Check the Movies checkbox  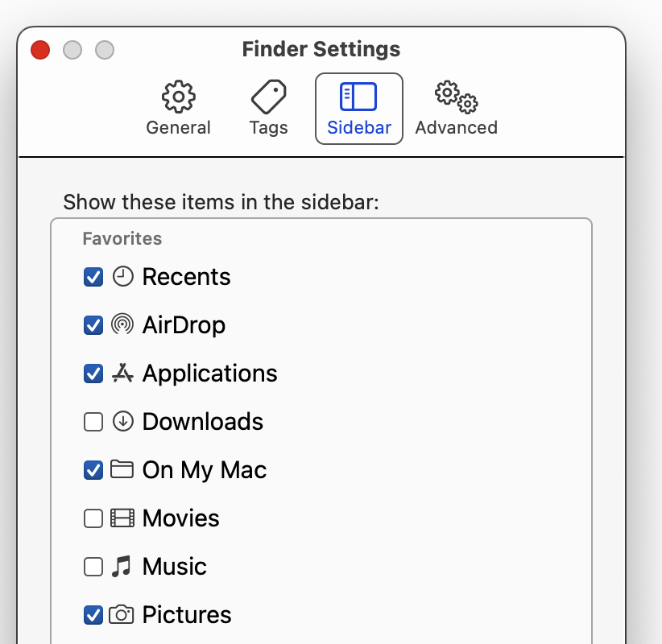tap(93, 518)
